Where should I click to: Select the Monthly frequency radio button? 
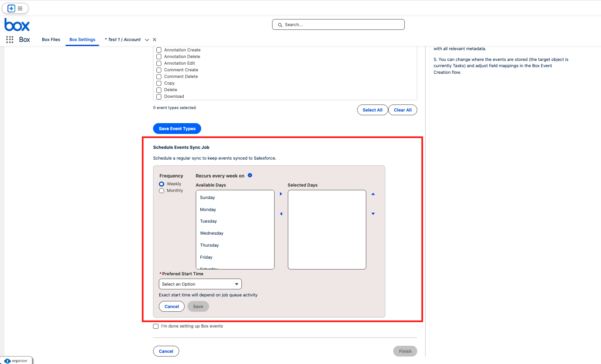click(162, 191)
